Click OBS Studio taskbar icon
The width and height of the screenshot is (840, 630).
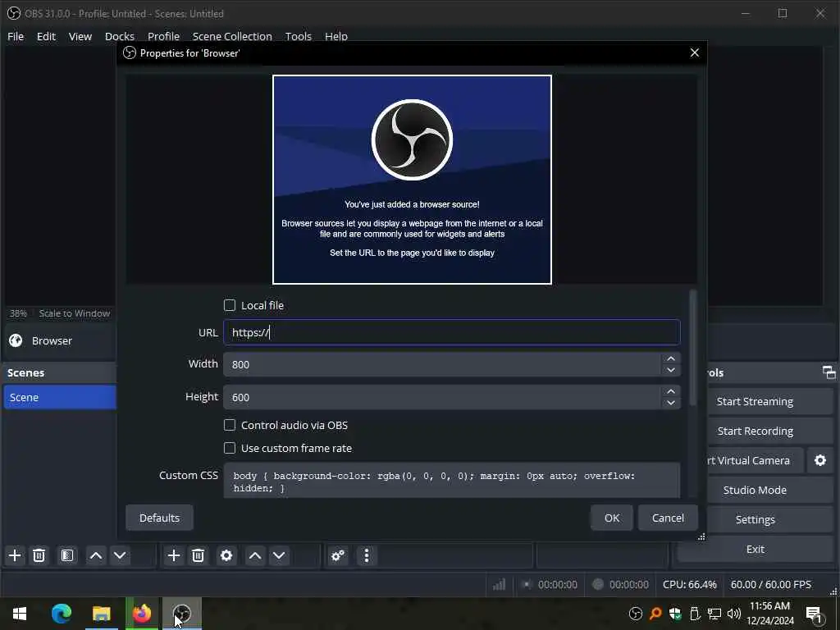coord(182,614)
